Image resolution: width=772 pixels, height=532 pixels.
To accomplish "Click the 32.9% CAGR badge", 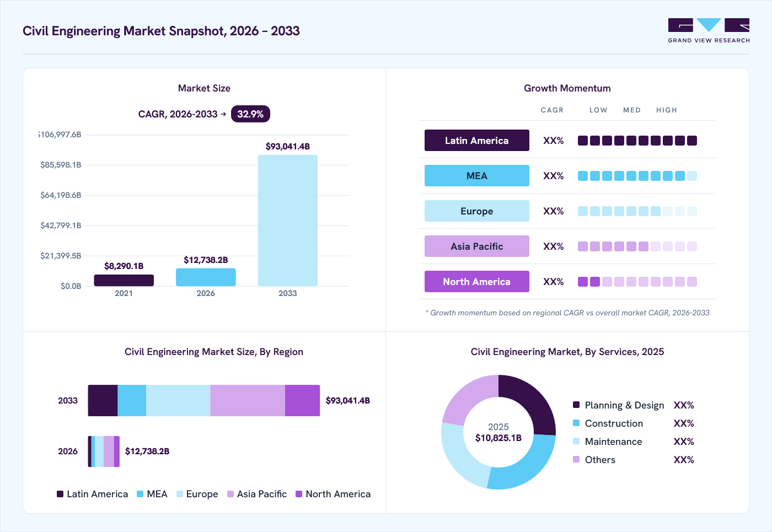I will (x=250, y=114).
